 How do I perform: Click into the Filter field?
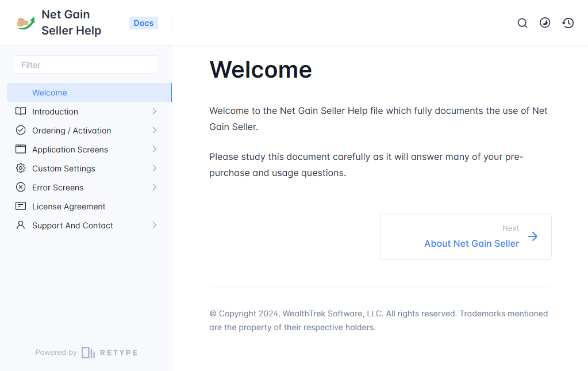[x=86, y=64]
